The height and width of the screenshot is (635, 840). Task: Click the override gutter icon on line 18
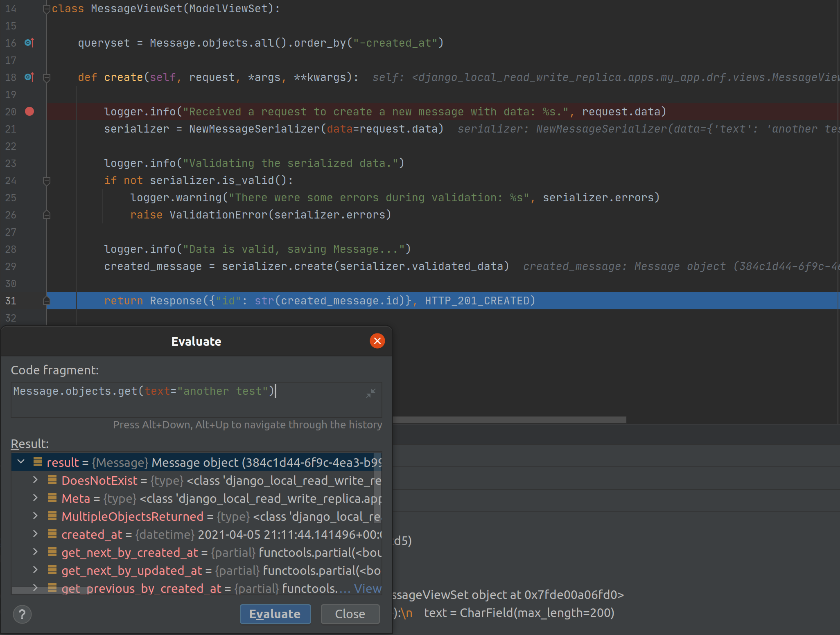tap(29, 77)
